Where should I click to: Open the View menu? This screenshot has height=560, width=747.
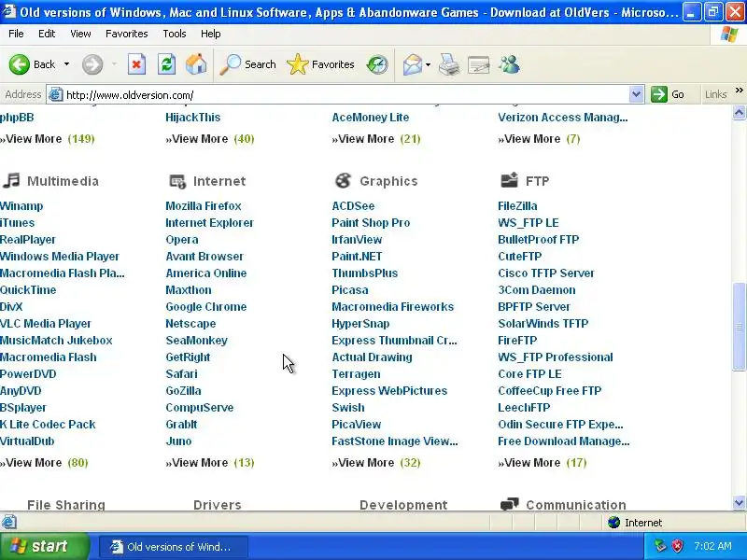80,34
